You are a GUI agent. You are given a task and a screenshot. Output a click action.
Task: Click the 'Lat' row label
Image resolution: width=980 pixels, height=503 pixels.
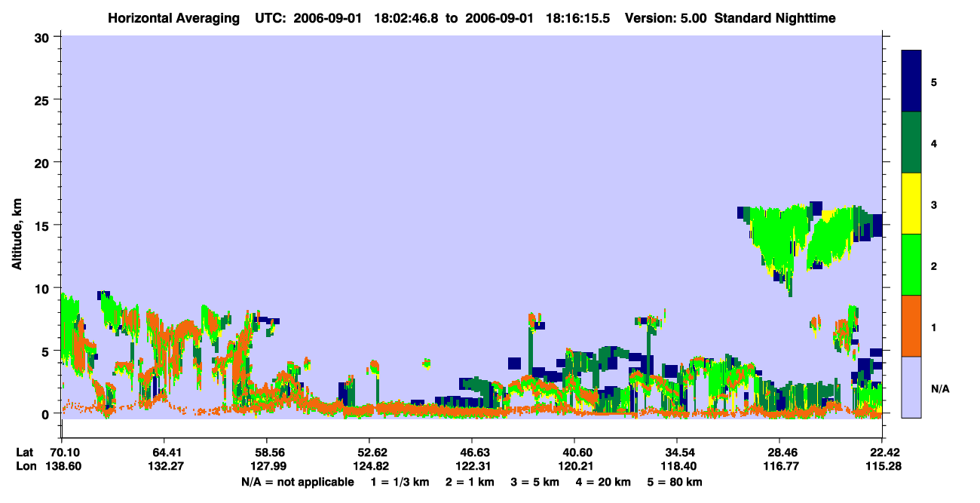[x=26, y=452]
